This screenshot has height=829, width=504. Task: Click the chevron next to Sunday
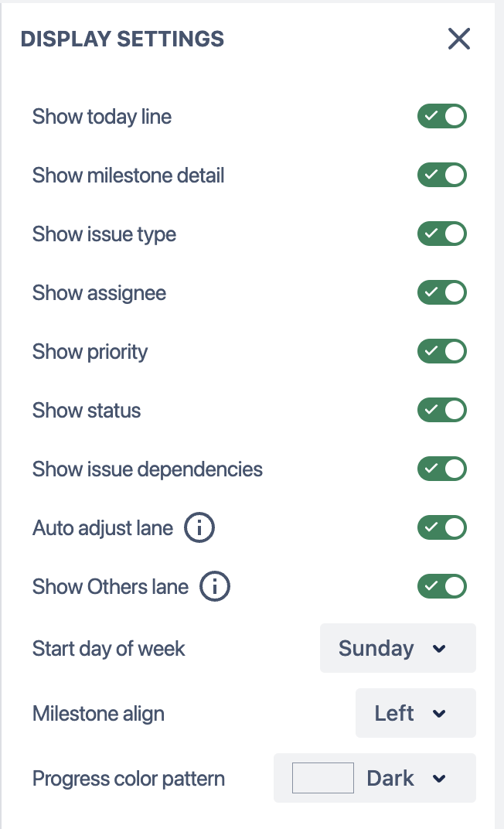[x=439, y=649]
